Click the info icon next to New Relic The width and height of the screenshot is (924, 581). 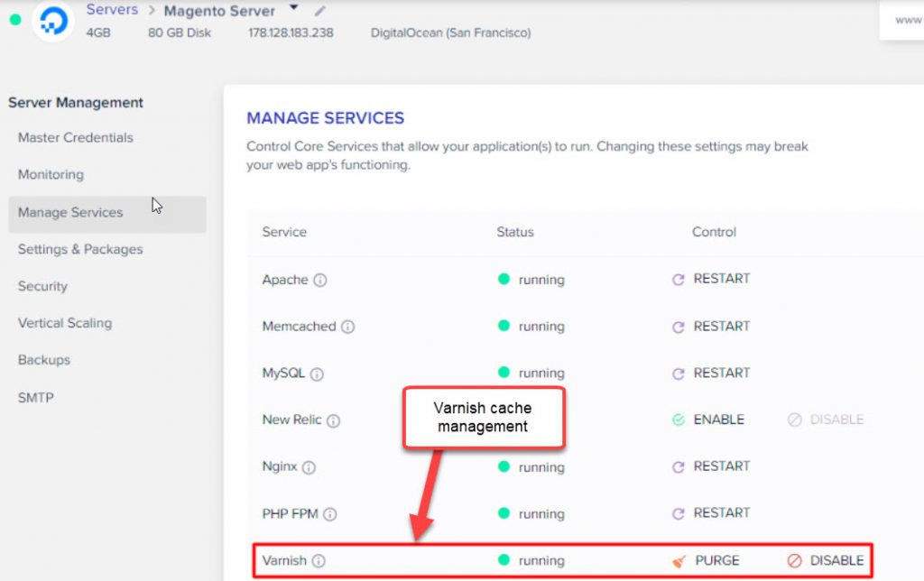tap(333, 420)
